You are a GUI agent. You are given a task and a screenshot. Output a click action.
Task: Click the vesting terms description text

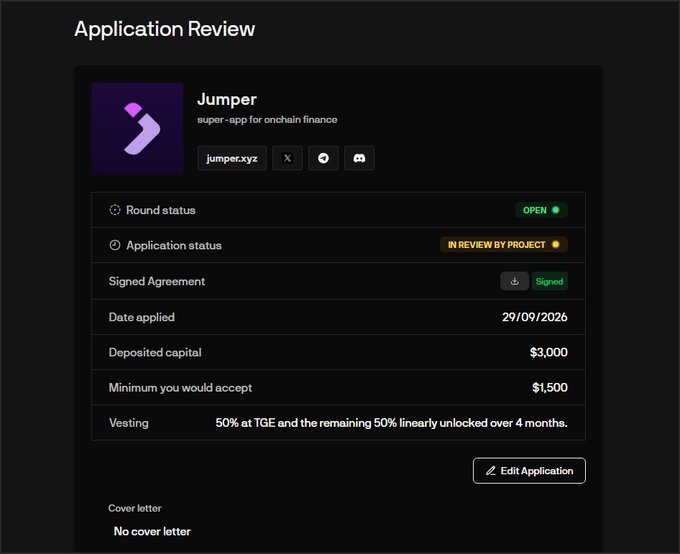pyautogui.click(x=391, y=423)
